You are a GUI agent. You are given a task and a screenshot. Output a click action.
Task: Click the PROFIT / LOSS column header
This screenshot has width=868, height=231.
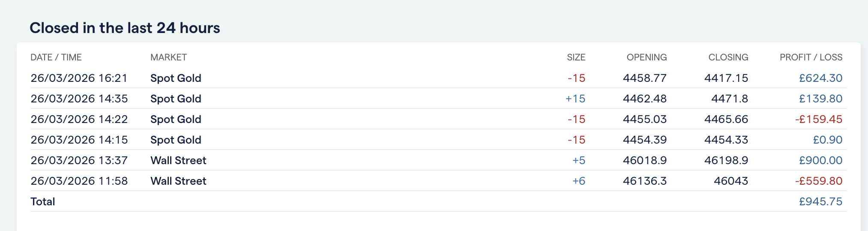pyautogui.click(x=811, y=57)
